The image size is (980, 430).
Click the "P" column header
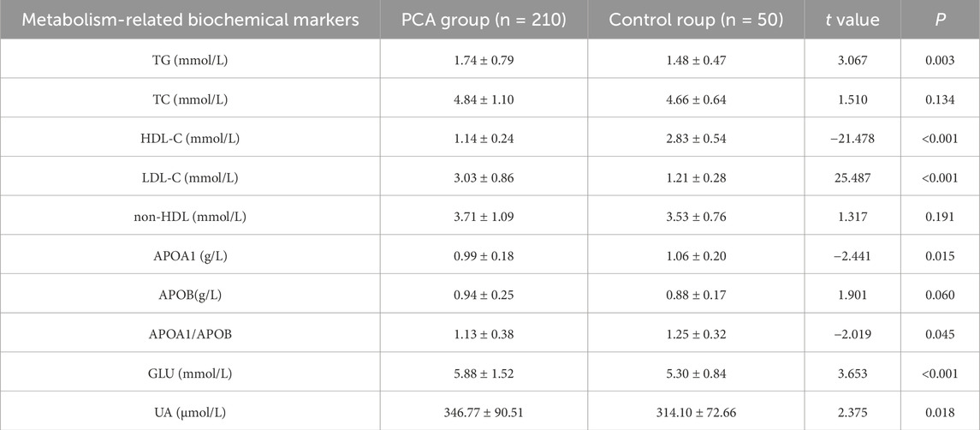pos(940,19)
